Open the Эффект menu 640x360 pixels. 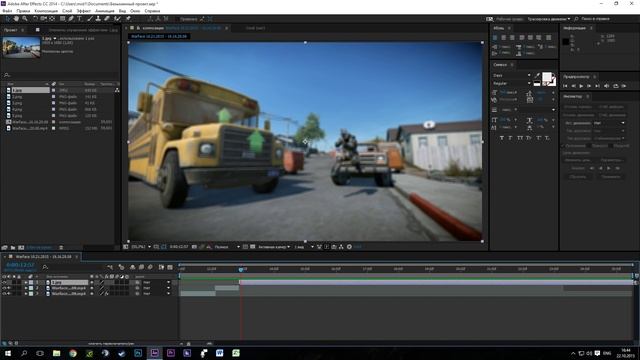tap(84, 11)
